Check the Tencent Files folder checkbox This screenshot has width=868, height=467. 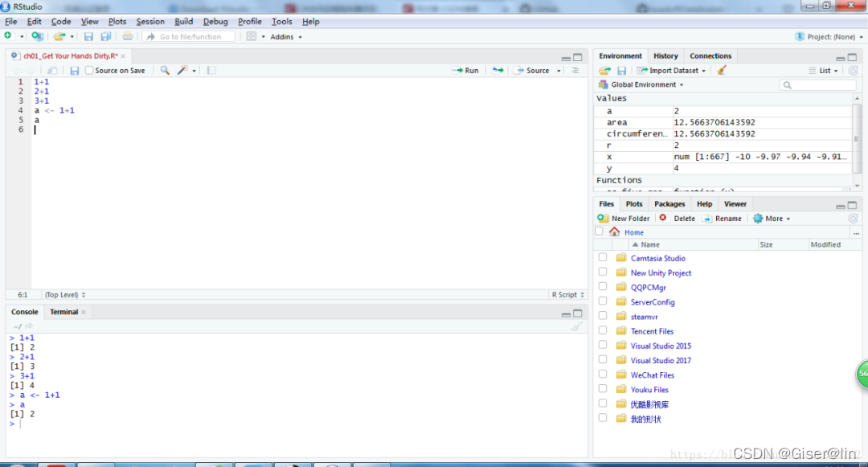(602, 330)
